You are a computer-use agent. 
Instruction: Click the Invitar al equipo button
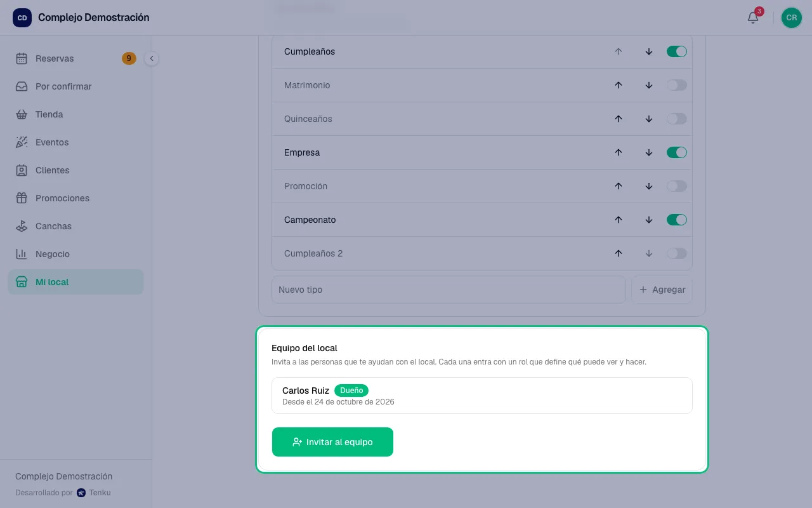[332, 442]
